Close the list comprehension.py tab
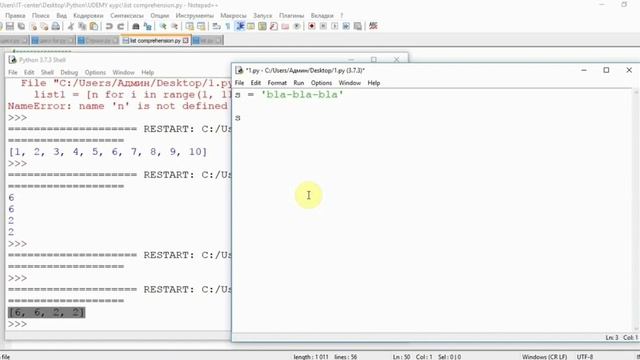This screenshot has height=360, width=640. [186, 40]
